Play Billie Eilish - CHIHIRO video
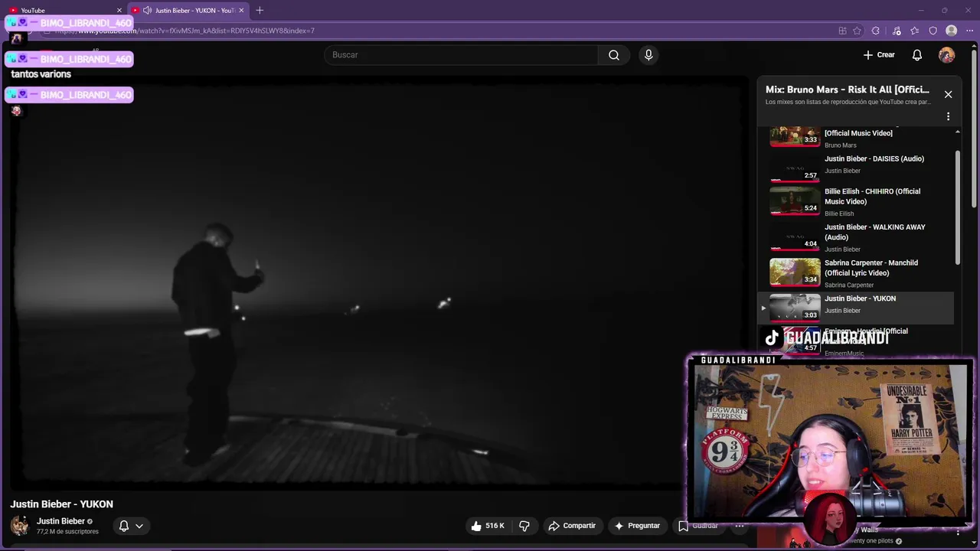 (x=872, y=197)
